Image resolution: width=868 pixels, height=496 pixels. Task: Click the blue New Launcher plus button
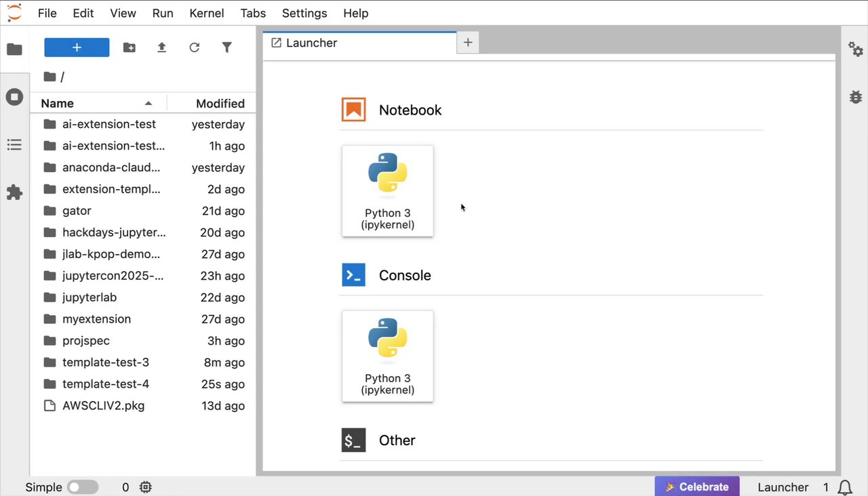point(77,47)
